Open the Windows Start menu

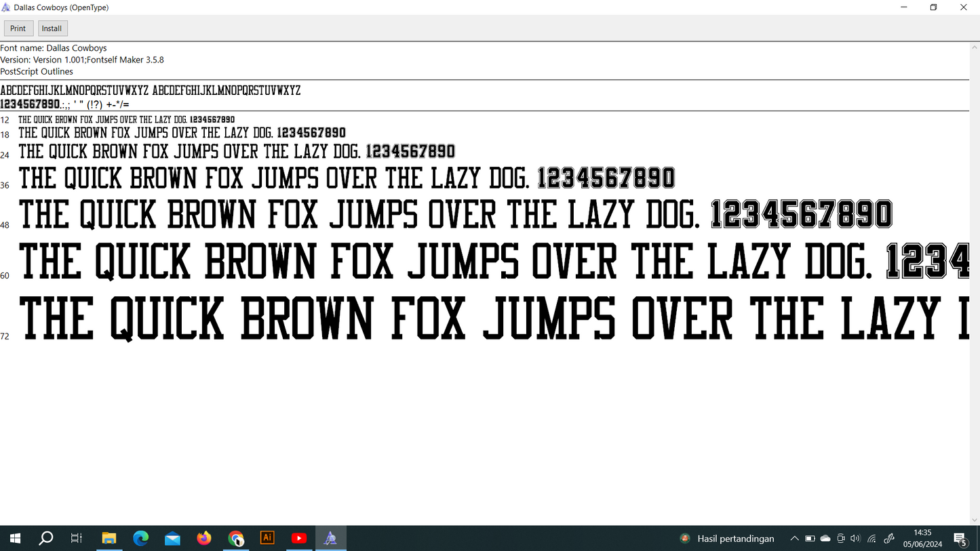point(15,538)
